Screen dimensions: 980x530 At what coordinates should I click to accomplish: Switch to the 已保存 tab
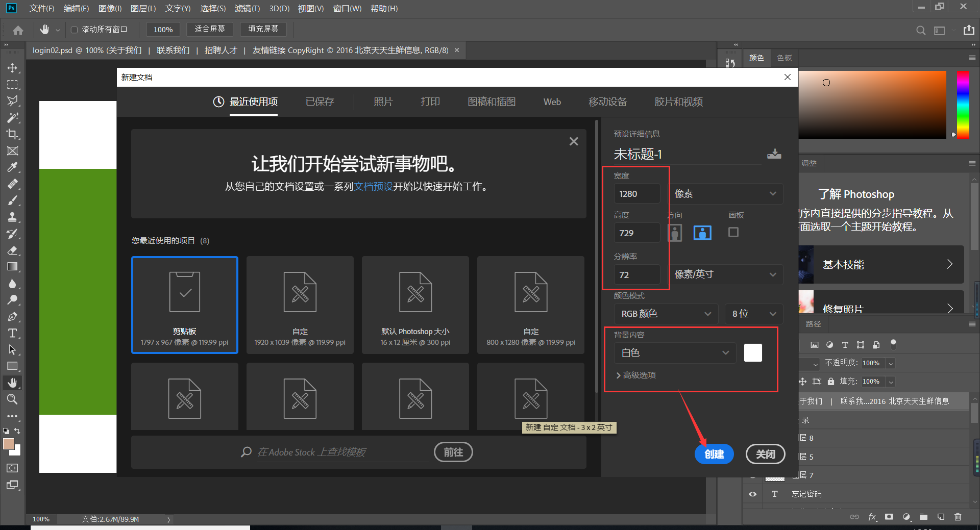[320, 102]
